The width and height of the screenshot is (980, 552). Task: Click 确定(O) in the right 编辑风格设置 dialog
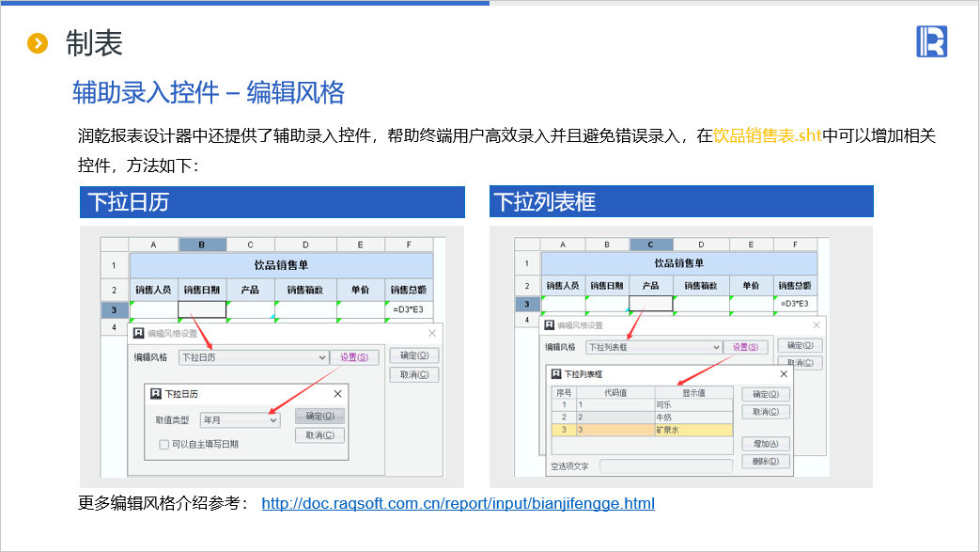800,345
